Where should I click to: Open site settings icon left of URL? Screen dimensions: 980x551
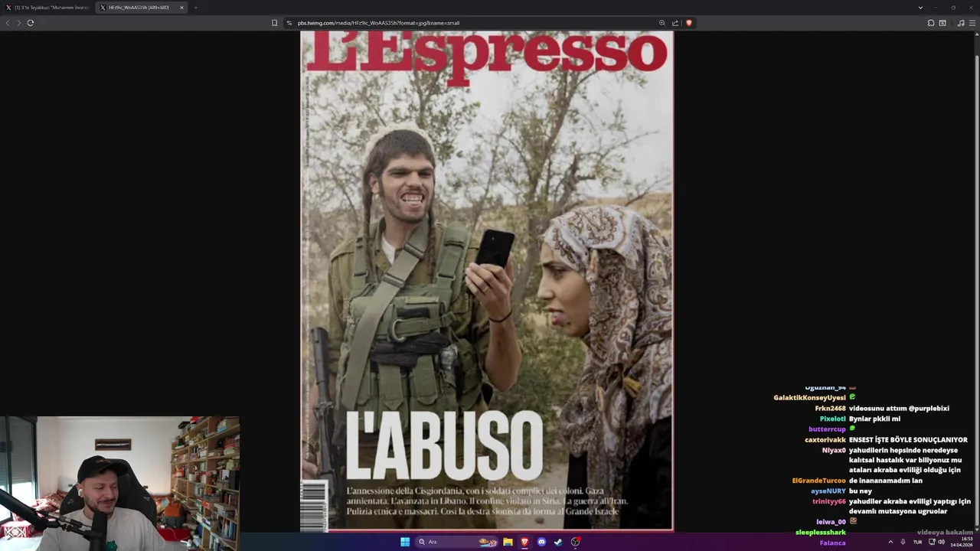[x=289, y=23]
